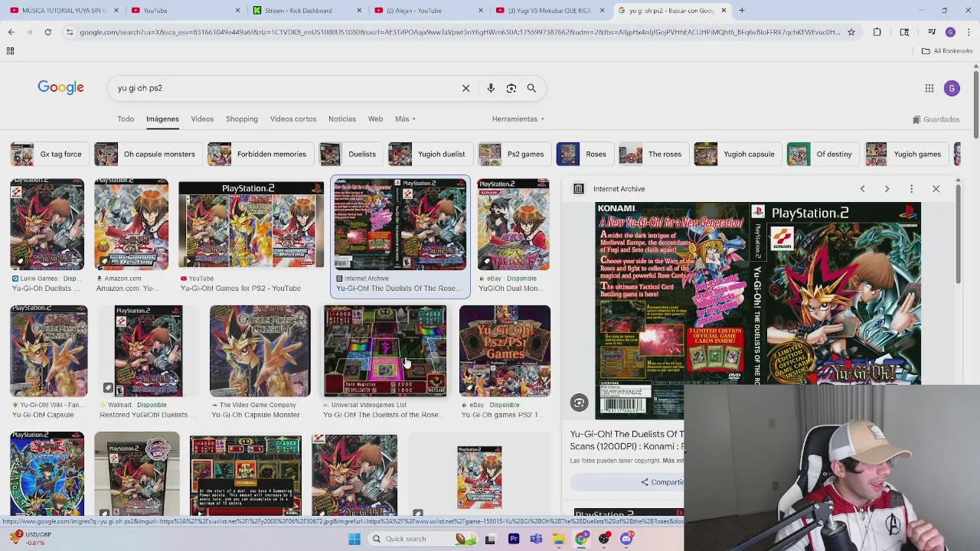This screenshot has height=551, width=980.
Task: Open a new browser tab
Action: [742, 11]
